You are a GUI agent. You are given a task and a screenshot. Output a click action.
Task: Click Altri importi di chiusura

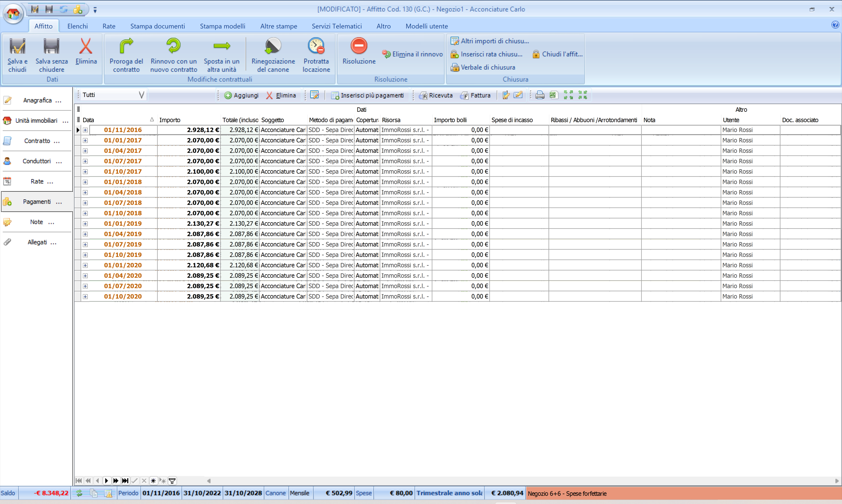pyautogui.click(x=490, y=41)
